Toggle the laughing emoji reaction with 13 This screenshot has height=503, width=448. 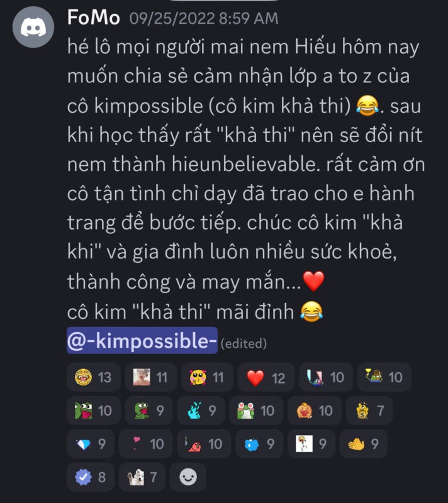click(x=93, y=377)
